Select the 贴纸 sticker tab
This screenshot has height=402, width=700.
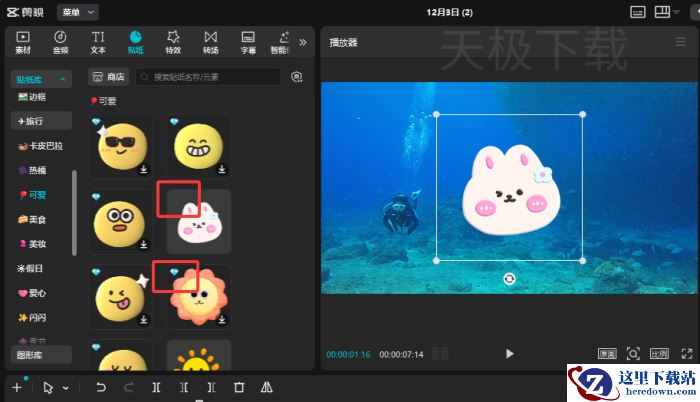[x=135, y=42]
